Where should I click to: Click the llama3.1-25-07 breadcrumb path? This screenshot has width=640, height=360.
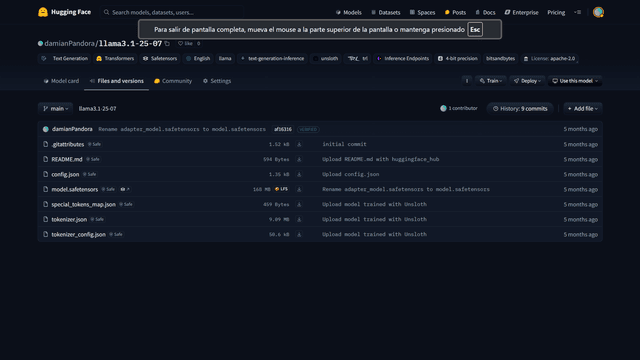click(98, 109)
